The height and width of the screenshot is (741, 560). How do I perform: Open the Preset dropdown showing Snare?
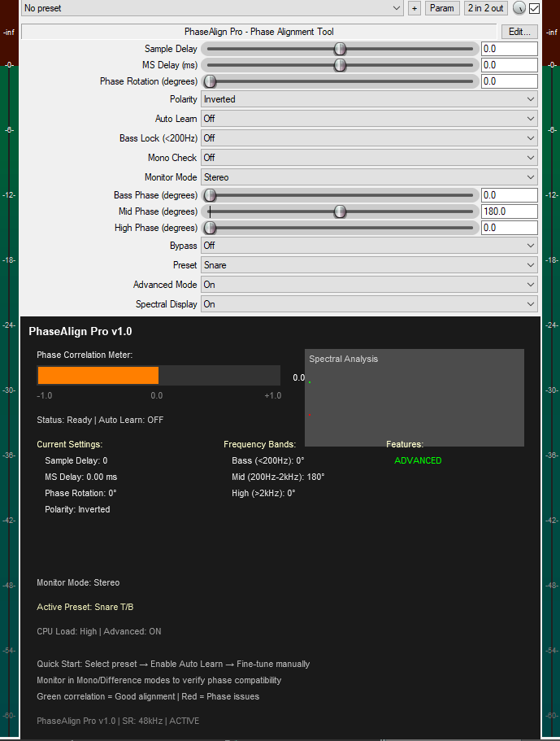click(x=369, y=265)
